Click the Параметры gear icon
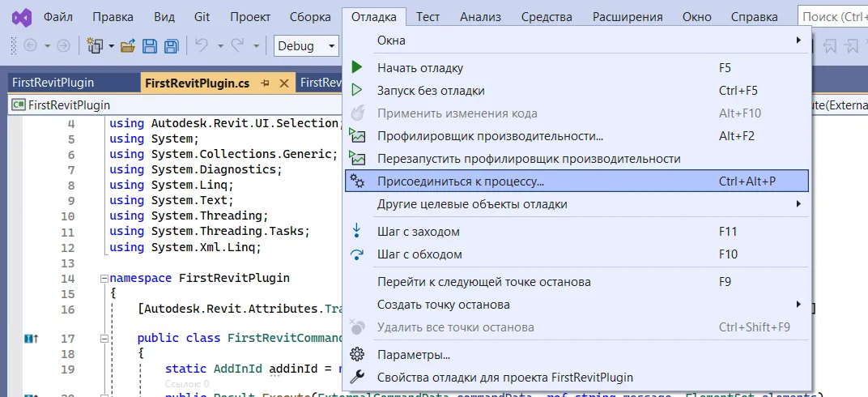 click(358, 354)
